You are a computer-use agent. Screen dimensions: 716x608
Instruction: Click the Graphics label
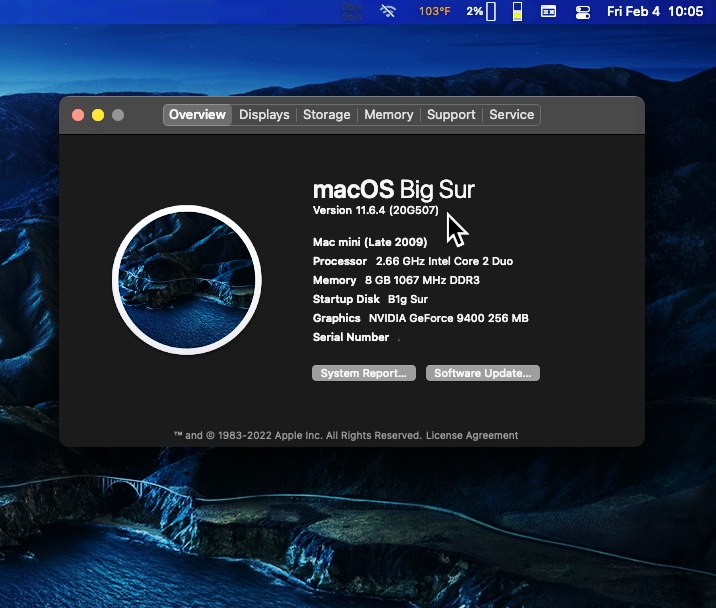[x=337, y=318]
